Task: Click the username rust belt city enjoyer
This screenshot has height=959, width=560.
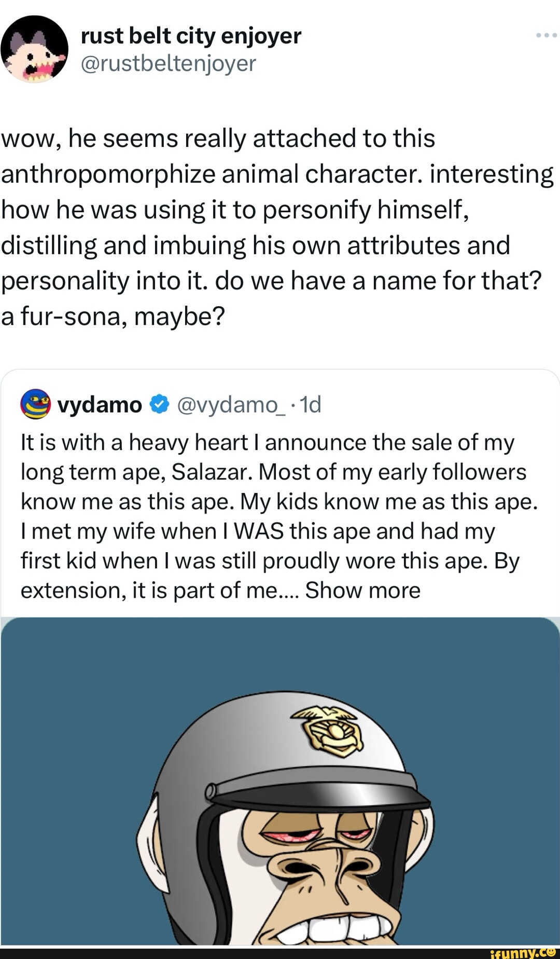Action: pyautogui.click(x=190, y=35)
